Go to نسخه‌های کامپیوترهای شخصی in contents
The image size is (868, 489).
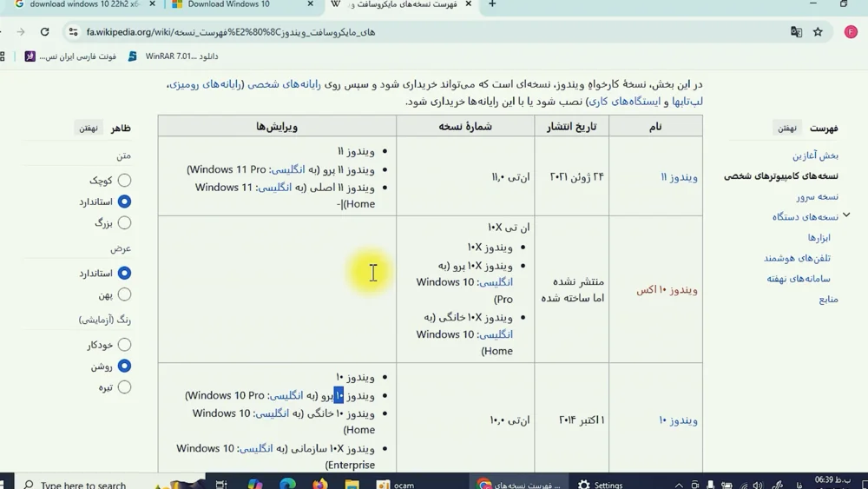[x=781, y=176]
